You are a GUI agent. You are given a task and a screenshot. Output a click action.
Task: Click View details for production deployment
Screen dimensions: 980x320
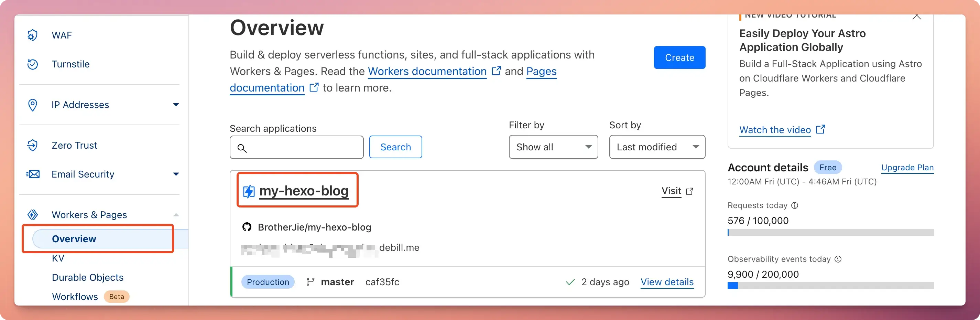point(667,282)
